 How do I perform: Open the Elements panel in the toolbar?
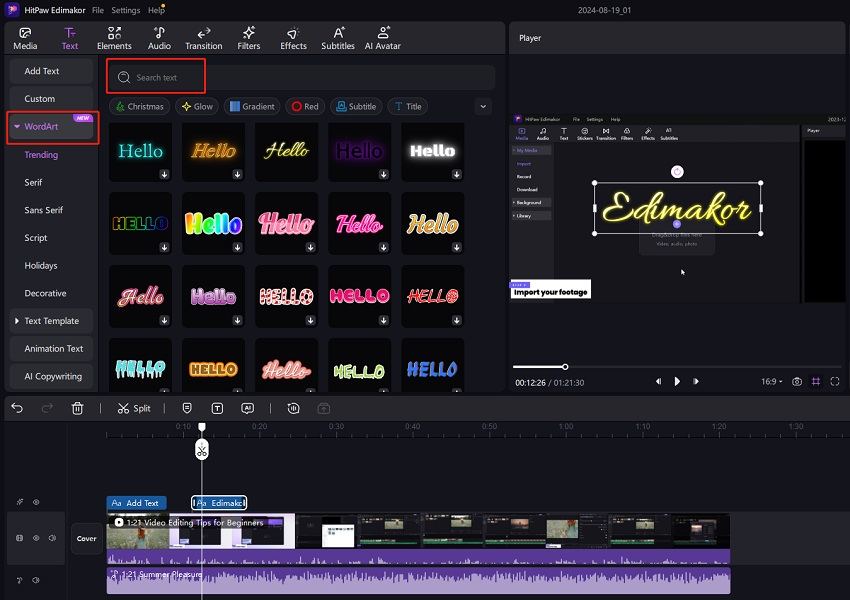click(114, 38)
